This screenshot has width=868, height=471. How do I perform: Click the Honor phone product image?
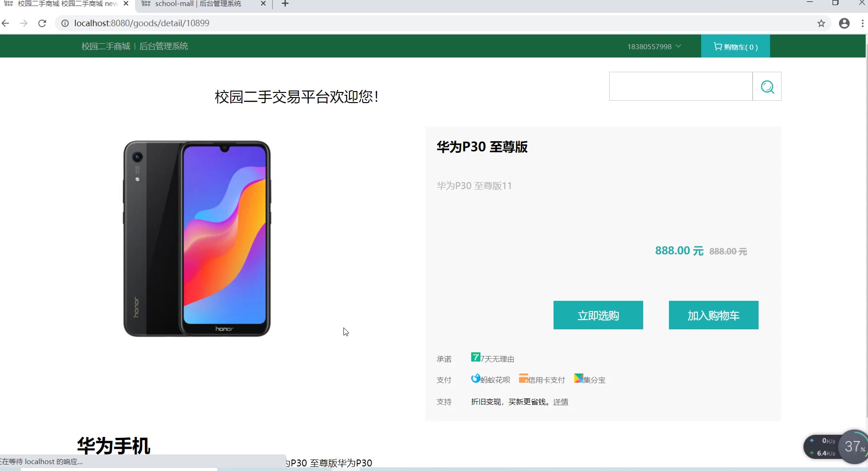pos(197,239)
